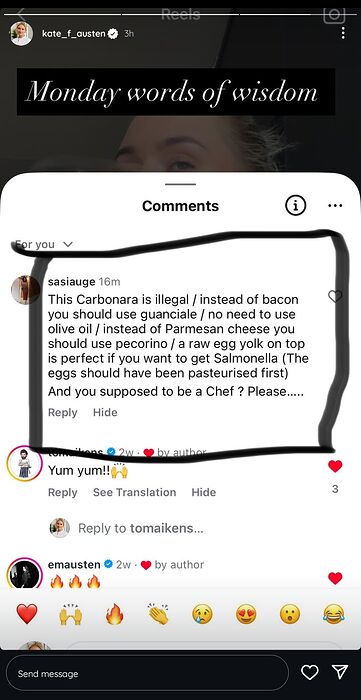Expand the For you sort dropdown

[x=43, y=244]
